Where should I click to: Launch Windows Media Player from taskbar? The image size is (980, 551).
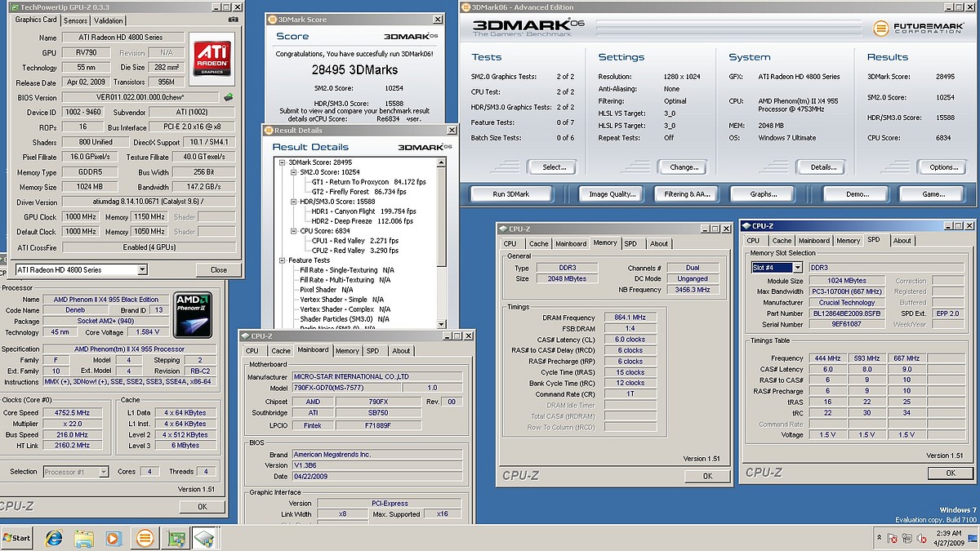click(114, 538)
